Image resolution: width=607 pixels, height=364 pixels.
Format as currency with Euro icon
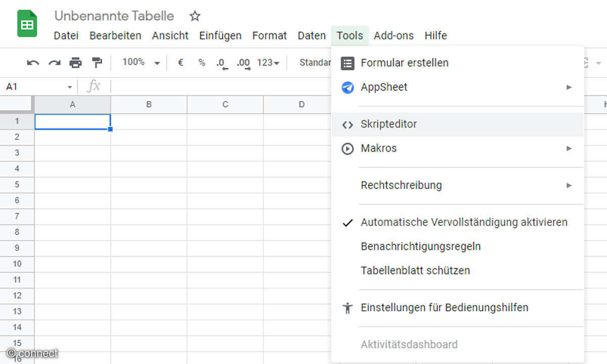tap(181, 63)
